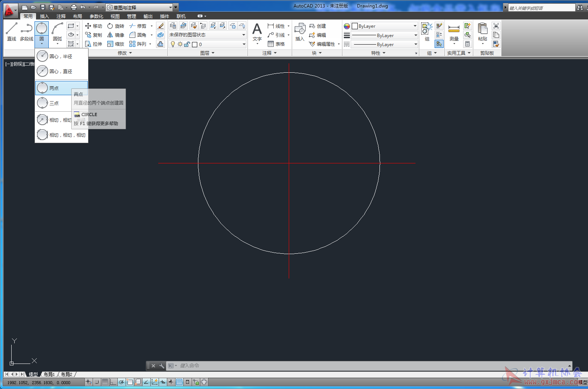Image resolution: width=588 pixels, height=389 pixels.
Task: Click the Create block (创建) button
Action: point(318,26)
